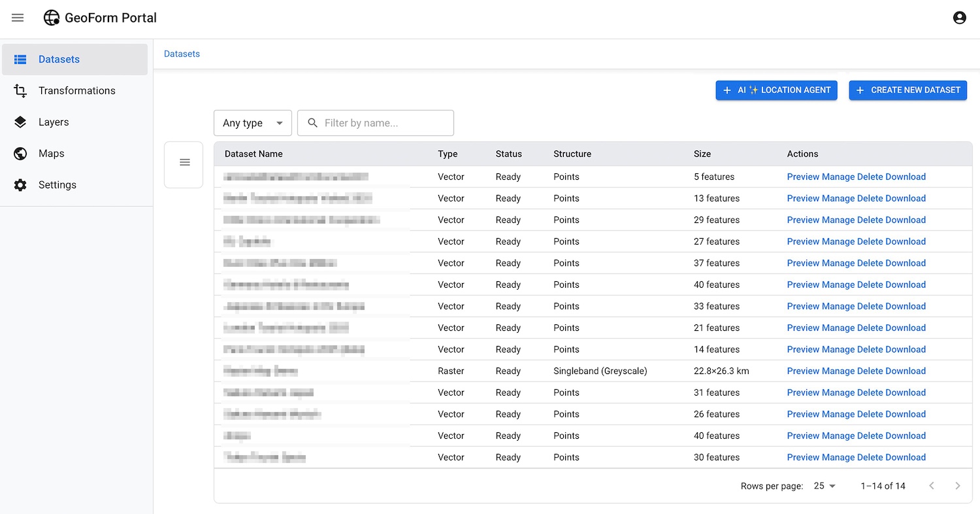Click the GeoForm Portal globe logo

[x=52, y=18]
